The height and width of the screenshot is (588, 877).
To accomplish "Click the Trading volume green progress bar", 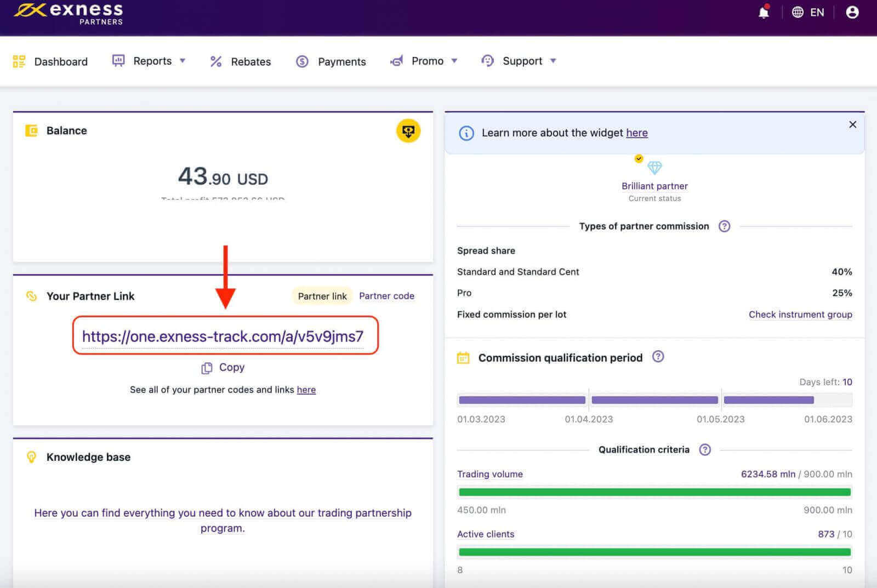I will click(x=654, y=492).
